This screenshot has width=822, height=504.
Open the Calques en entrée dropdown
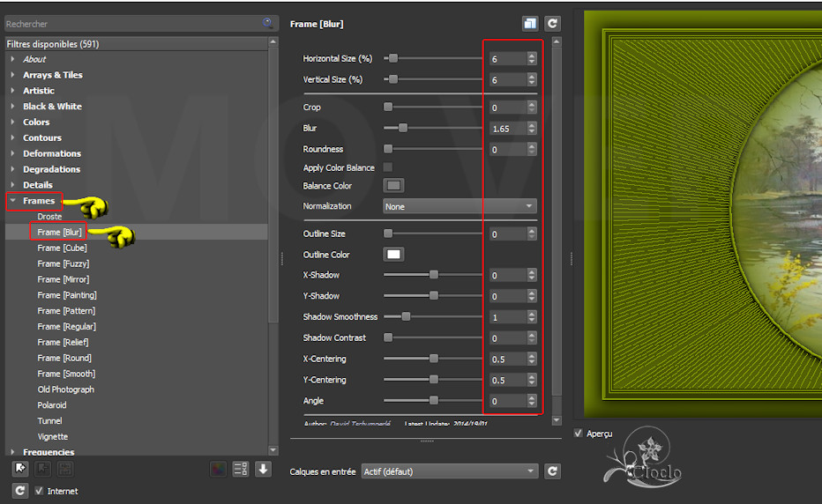click(x=449, y=471)
